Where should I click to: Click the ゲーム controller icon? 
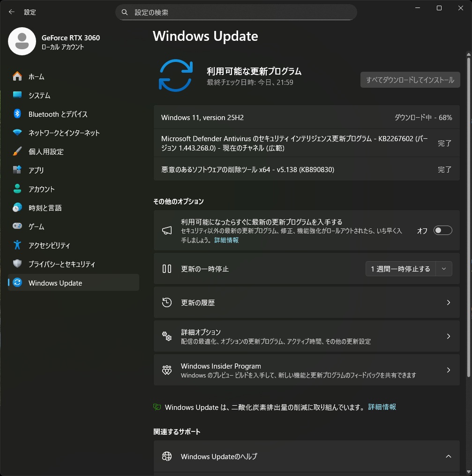pos(17,226)
